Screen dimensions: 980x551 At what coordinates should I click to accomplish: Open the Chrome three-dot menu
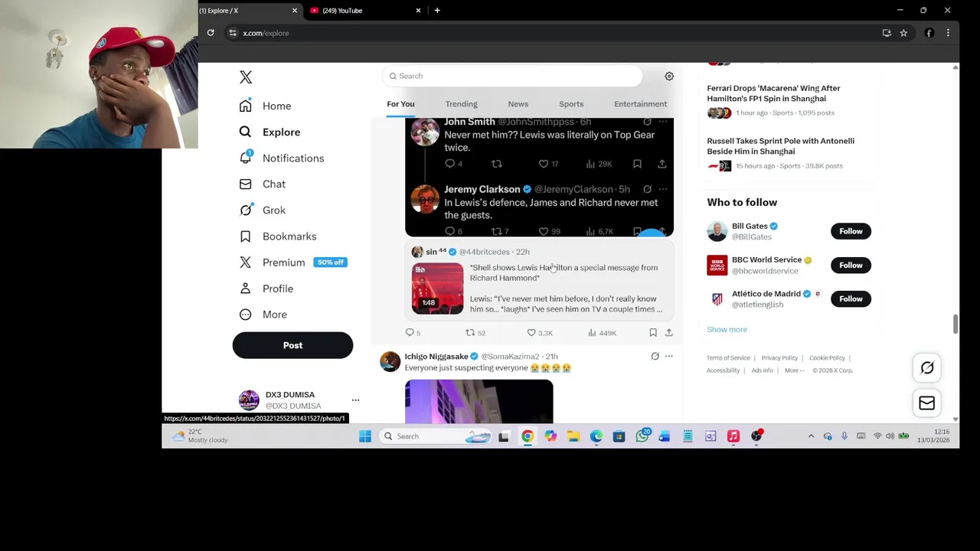(948, 33)
